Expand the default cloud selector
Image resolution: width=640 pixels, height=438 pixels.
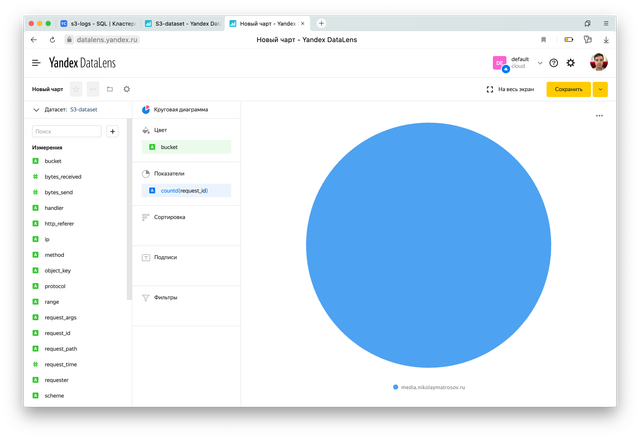click(540, 63)
